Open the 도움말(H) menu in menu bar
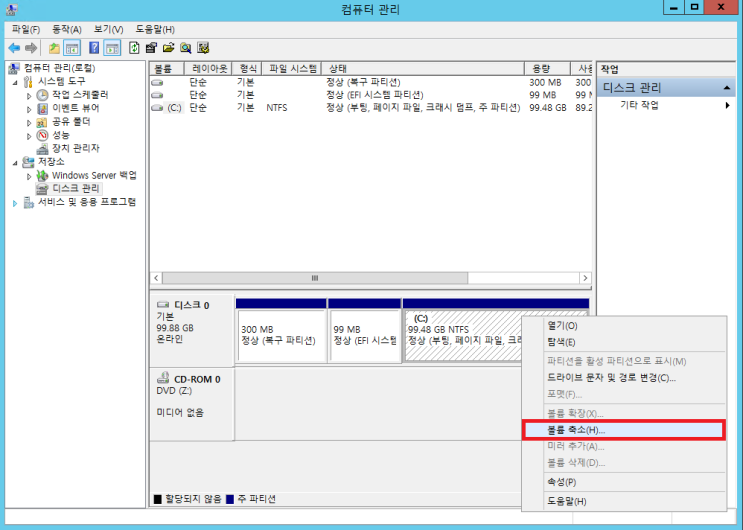This screenshot has height=530, width=743. coord(155,29)
